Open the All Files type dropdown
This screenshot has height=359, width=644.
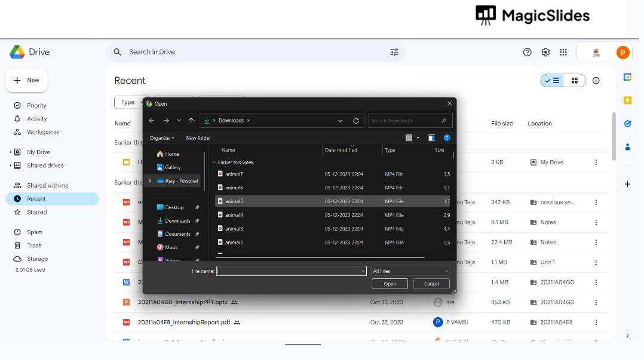[410, 271]
